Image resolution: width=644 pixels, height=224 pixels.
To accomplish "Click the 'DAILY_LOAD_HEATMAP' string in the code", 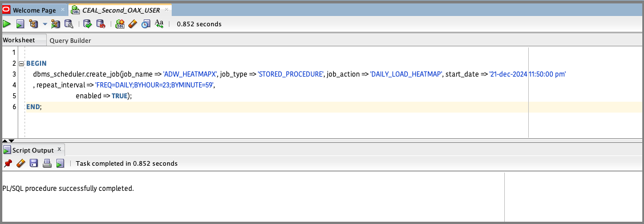I will point(406,74).
